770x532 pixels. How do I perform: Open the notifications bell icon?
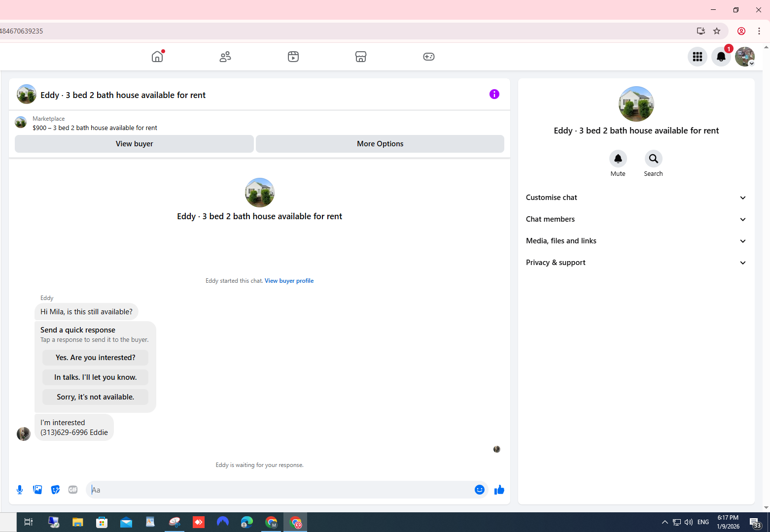pyautogui.click(x=721, y=57)
